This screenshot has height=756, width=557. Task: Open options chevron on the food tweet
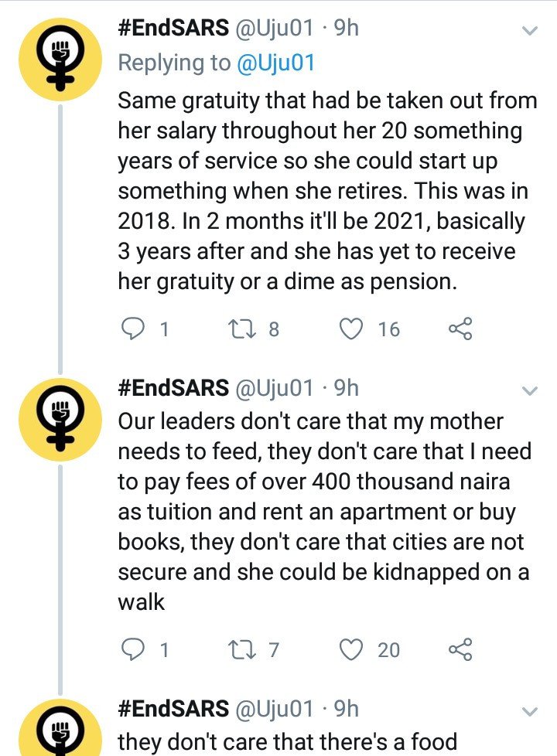point(530,712)
